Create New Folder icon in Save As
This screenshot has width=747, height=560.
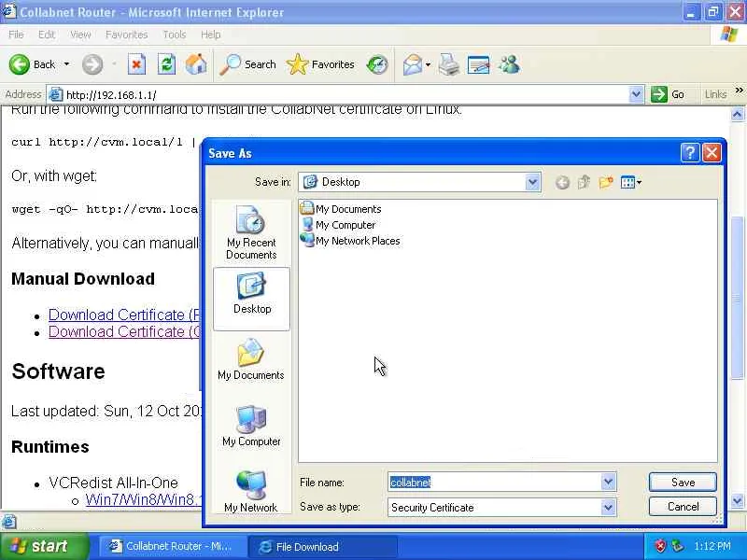(x=606, y=182)
